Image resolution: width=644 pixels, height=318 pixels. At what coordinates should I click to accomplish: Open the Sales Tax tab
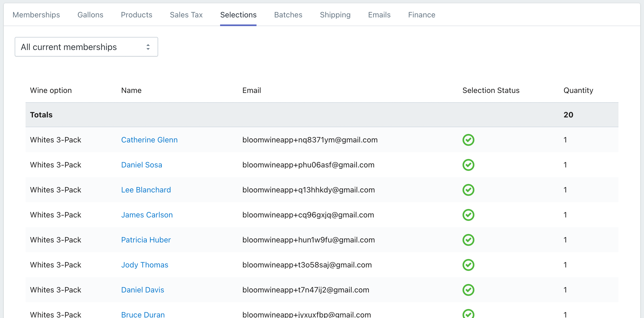coord(186,15)
